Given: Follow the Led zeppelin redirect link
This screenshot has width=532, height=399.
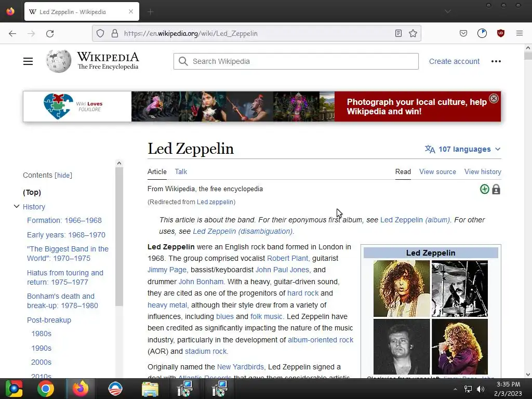Looking at the screenshot, I should click(215, 202).
